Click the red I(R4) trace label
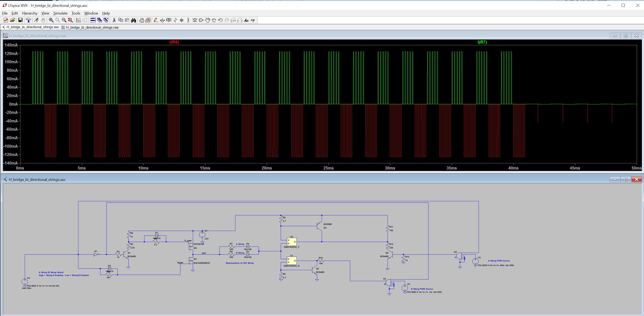The height and width of the screenshot is (316, 644). coord(174,42)
